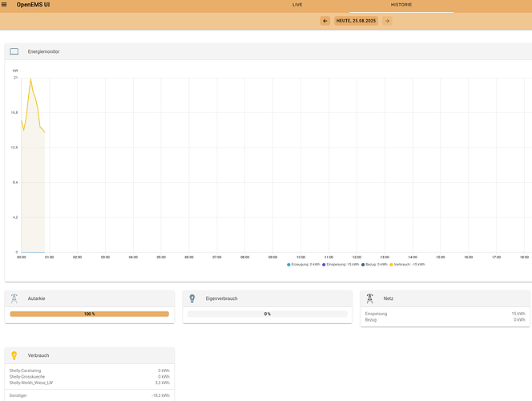Click the Sonstiger consumption row
532x401 pixels.
coord(90,395)
